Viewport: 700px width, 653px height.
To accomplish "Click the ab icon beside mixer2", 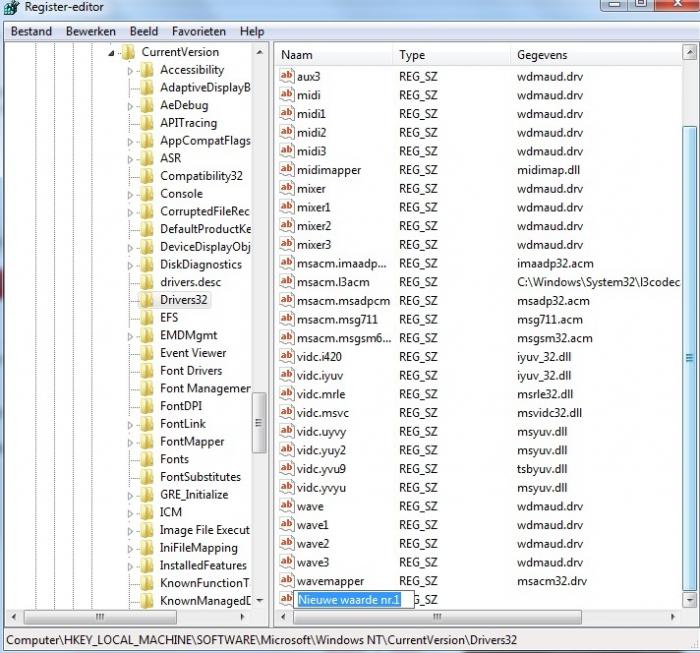I will click(x=287, y=225).
